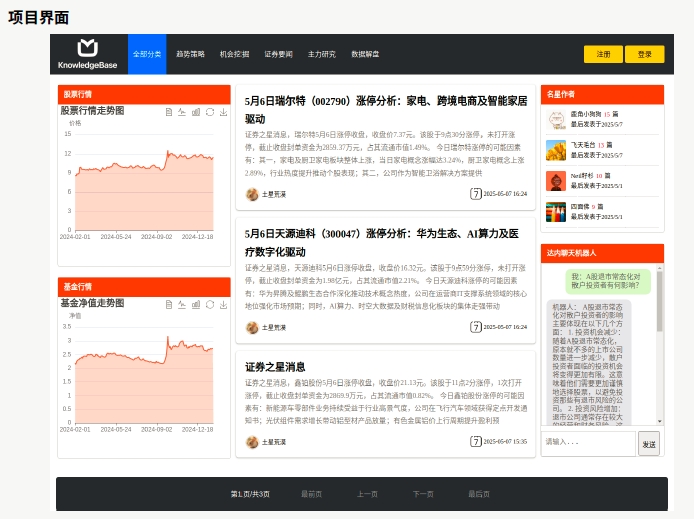The height and width of the screenshot is (519, 694).
Task: Click the KnowledgeBase logo
Action: pos(87,54)
